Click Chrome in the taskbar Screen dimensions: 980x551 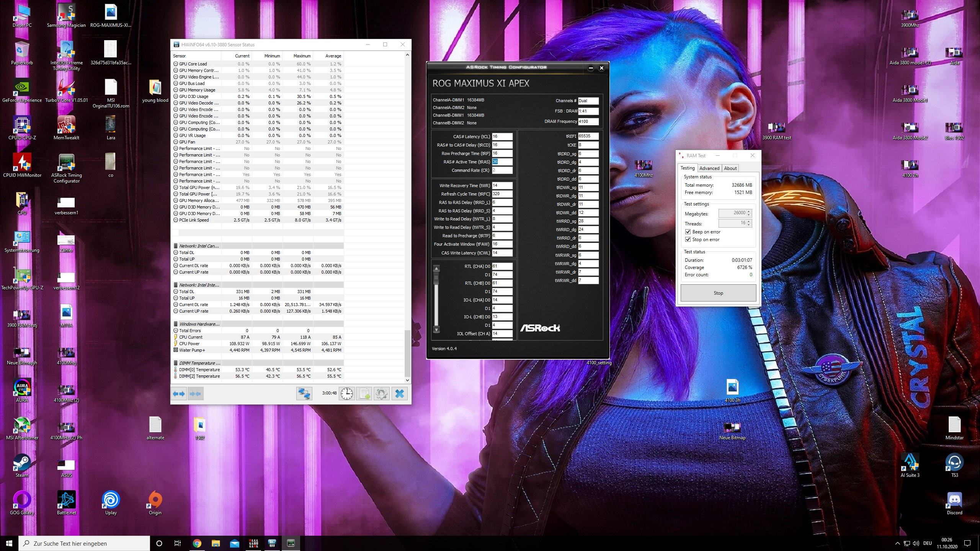pos(197,543)
